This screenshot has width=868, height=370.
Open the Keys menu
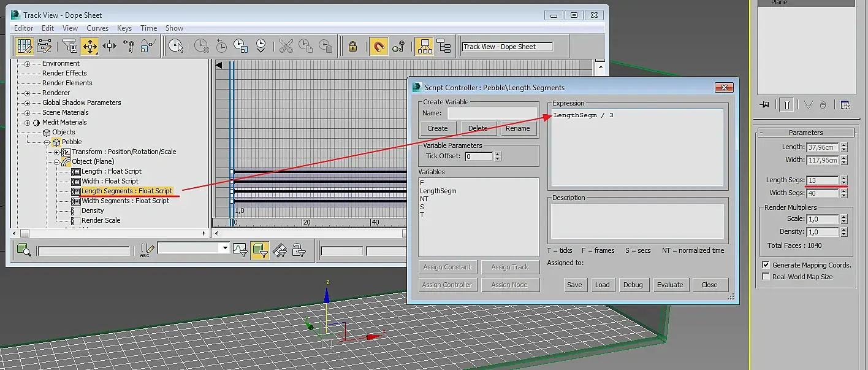124,28
